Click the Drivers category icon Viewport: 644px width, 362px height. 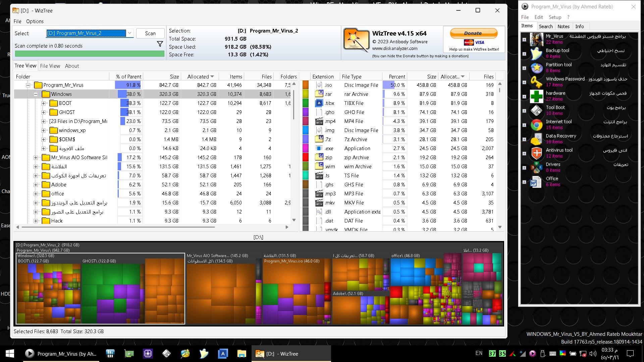(x=537, y=168)
